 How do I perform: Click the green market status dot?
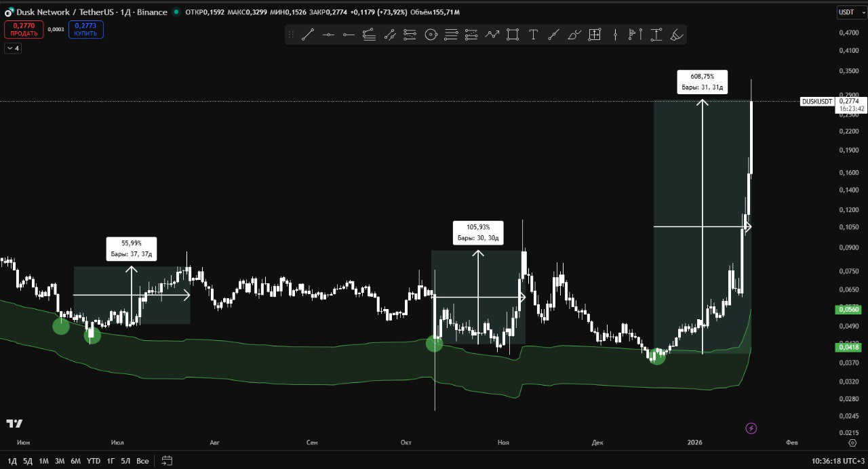coord(177,12)
